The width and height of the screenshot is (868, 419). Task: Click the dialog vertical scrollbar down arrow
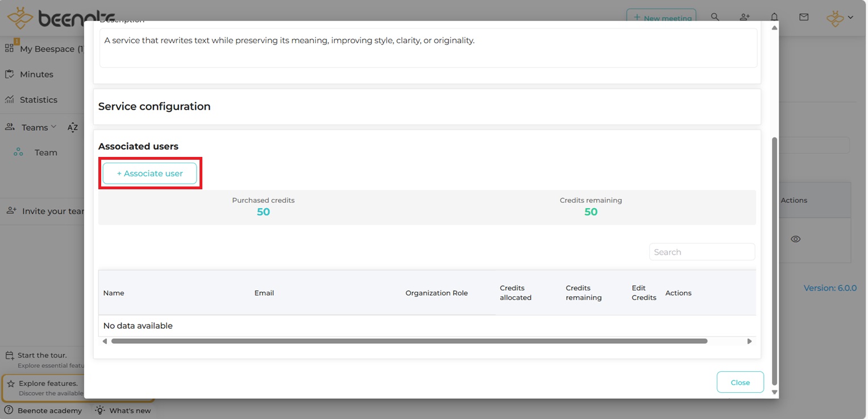pos(774,392)
